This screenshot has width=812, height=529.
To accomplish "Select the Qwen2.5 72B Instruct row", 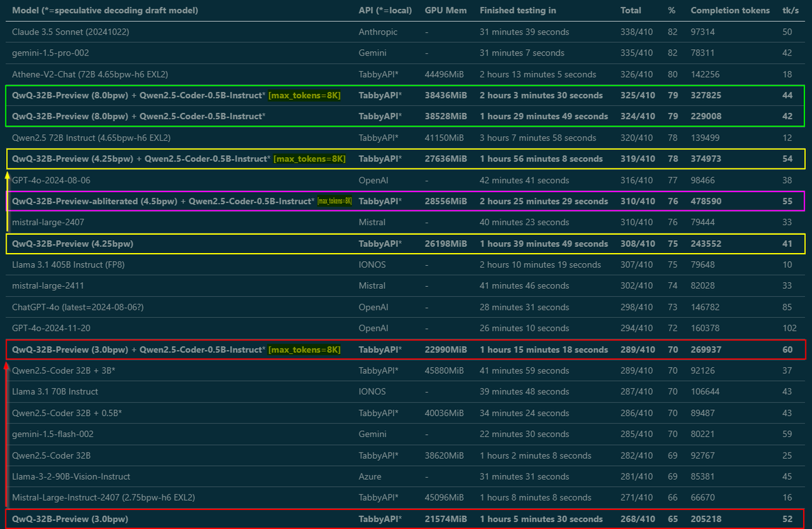I will 406,137.
